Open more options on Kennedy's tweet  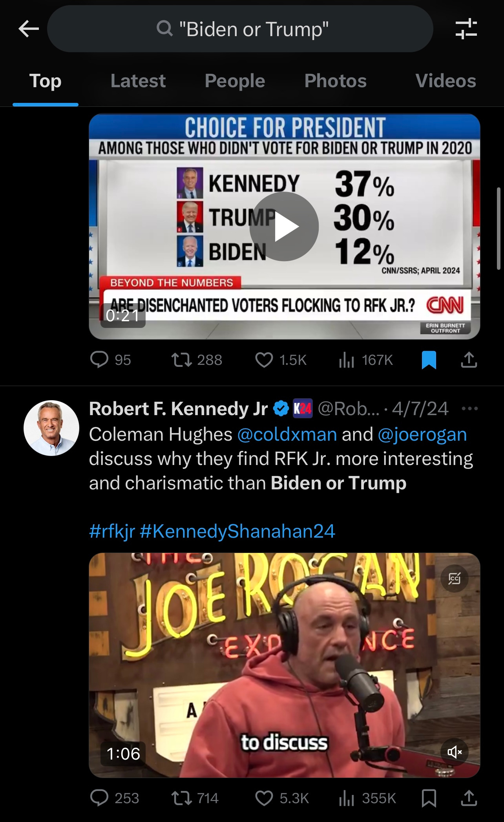tap(470, 408)
